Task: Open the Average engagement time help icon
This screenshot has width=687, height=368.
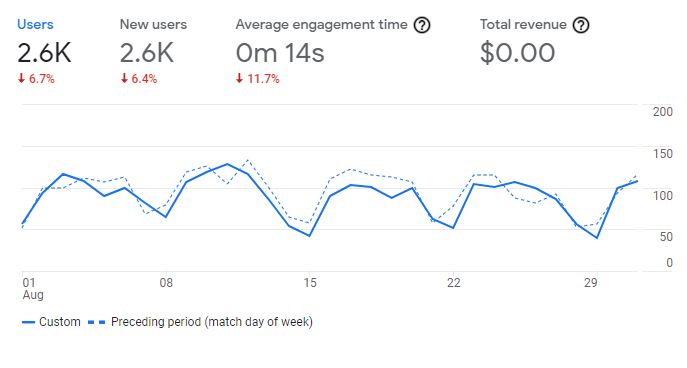Action: click(422, 25)
